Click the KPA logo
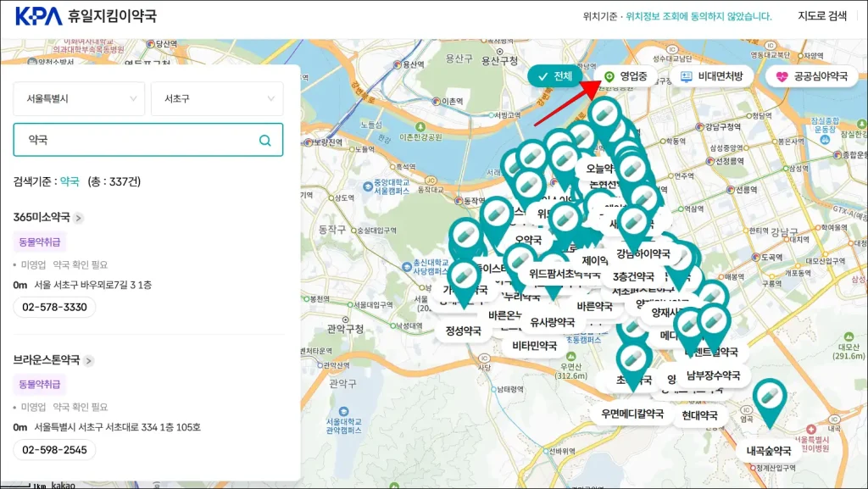This screenshot has height=489, width=868. (x=39, y=17)
